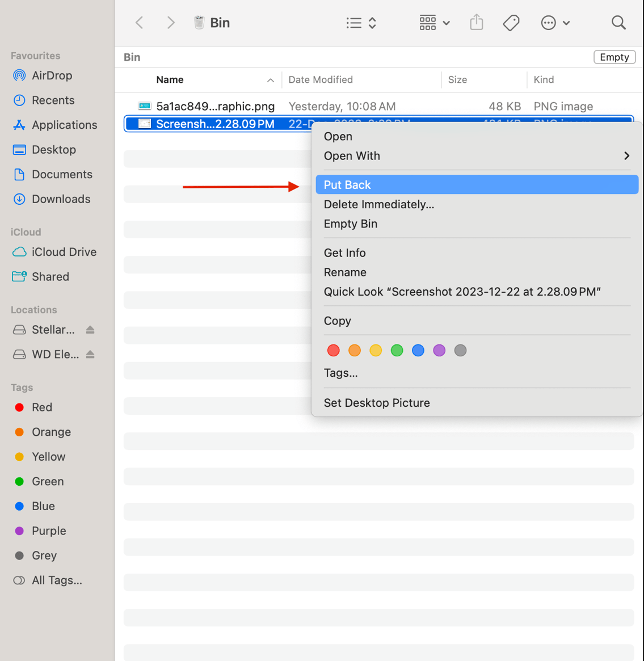Viewport: 644px width, 661px height.
Task: Eject the Stellar drive
Action: [x=90, y=330]
